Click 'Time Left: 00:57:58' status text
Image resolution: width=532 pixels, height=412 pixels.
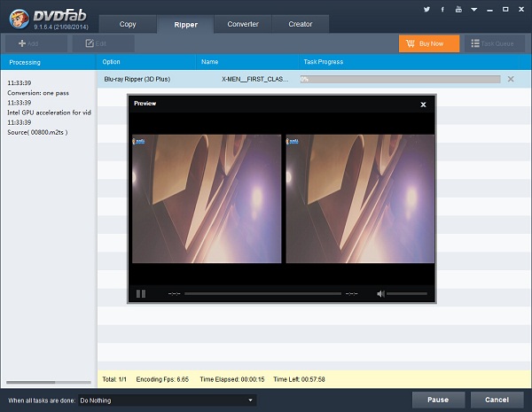[299, 379]
